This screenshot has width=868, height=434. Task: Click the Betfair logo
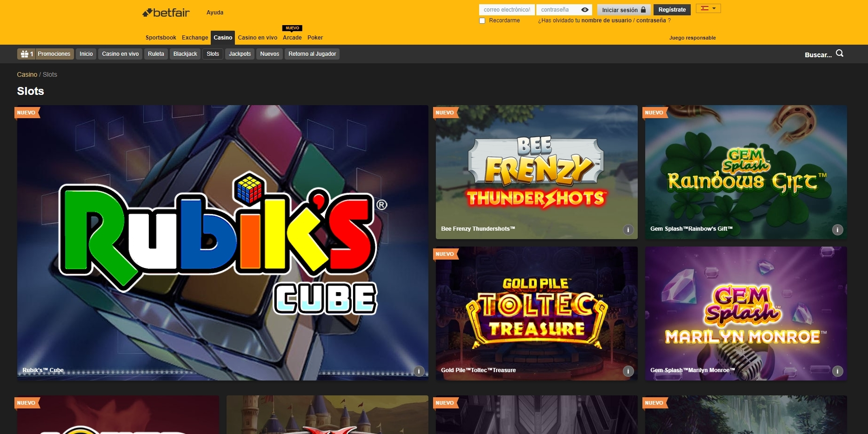click(166, 13)
